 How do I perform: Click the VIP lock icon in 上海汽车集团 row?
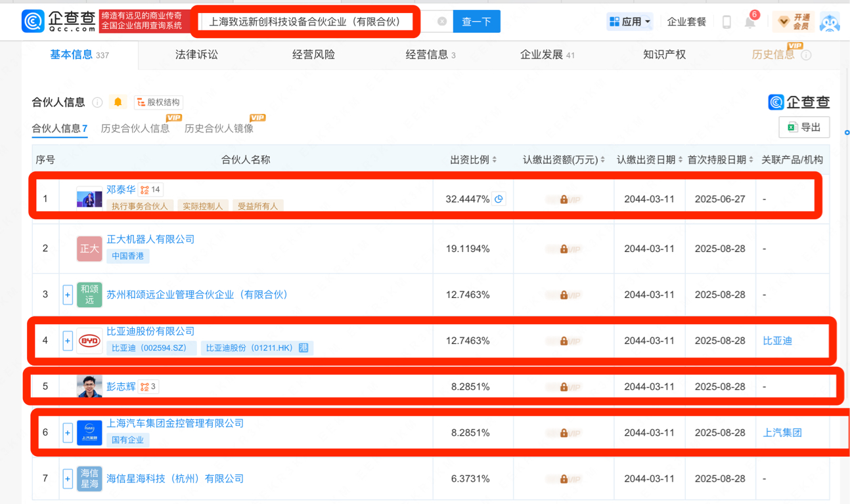(564, 433)
